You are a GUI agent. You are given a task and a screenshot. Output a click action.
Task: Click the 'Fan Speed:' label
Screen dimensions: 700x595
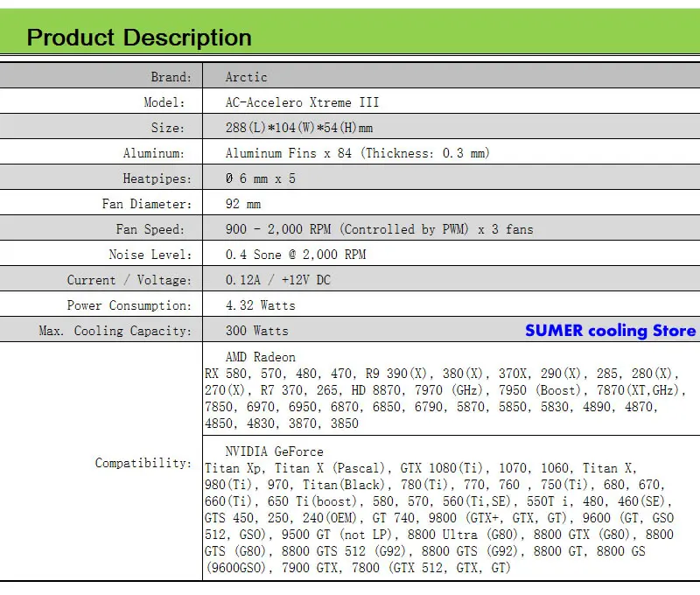pos(150,229)
